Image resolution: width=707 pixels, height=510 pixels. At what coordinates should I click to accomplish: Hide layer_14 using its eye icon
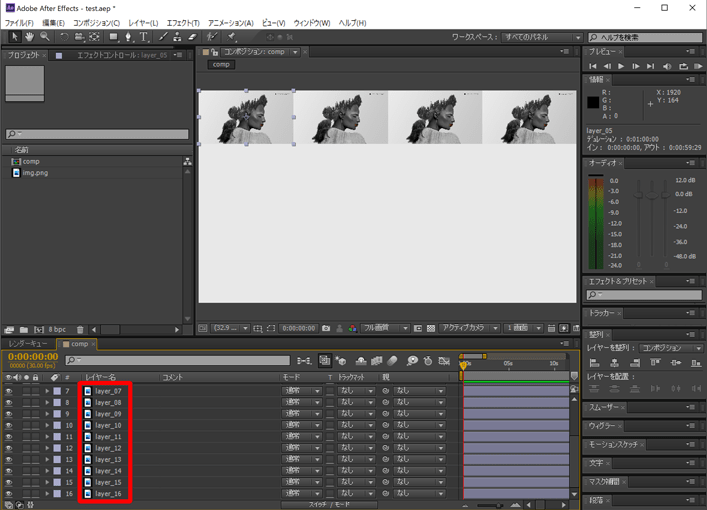(x=9, y=471)
